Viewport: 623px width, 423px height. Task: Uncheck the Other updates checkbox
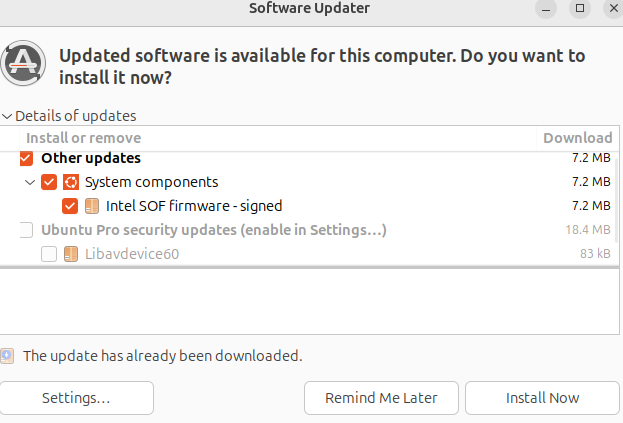(x=26, y=158)
